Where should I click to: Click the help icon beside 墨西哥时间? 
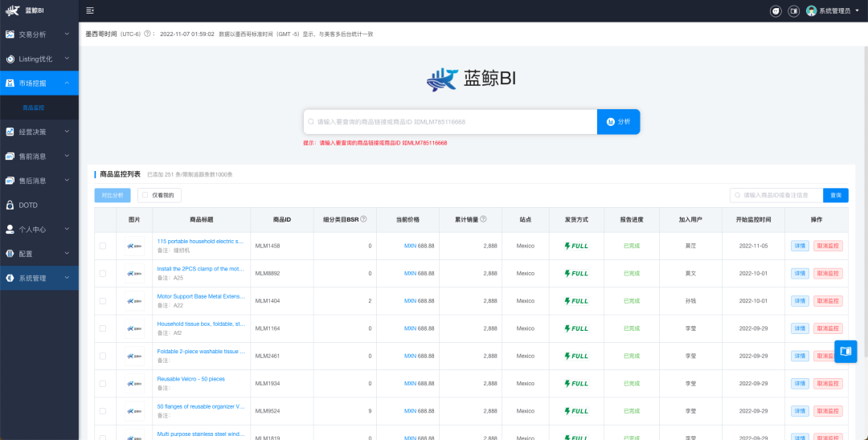(x=147, y=34)
